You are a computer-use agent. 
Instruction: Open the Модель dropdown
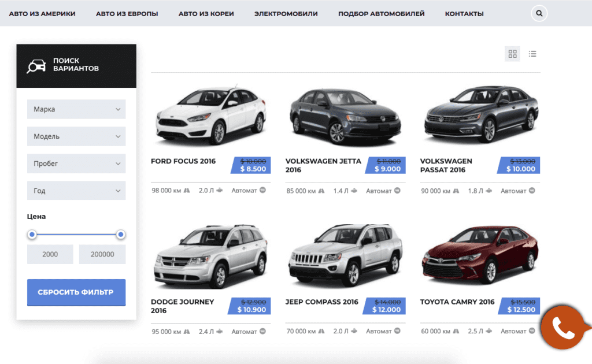coord(76,136)
